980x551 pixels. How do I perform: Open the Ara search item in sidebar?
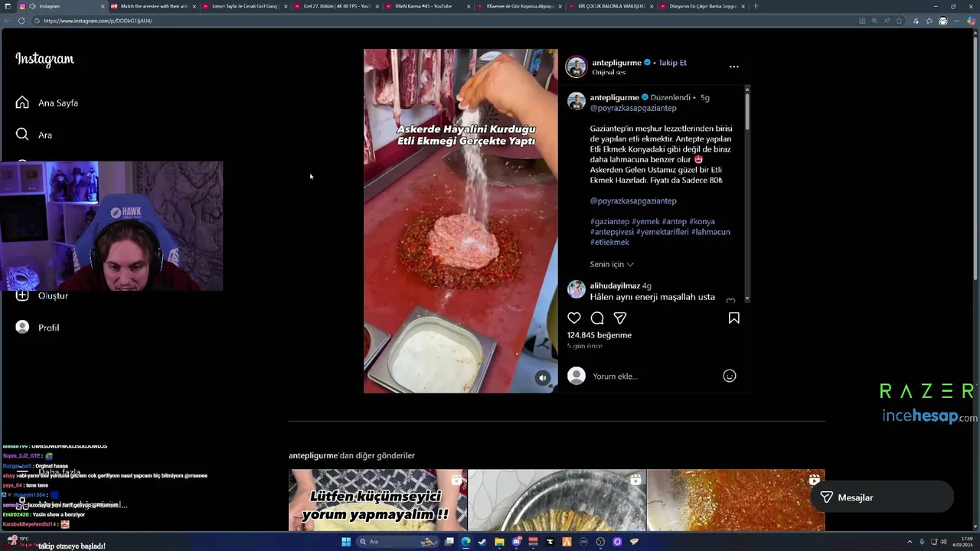pos(34,135)
